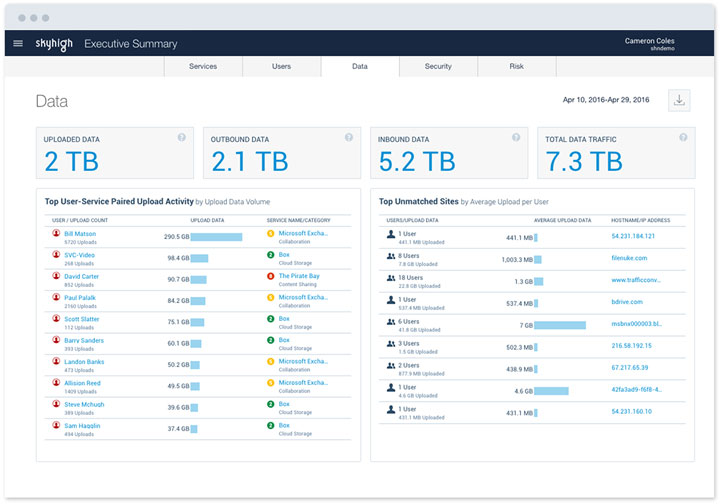The width and height of the screenshot is (720, 504).
Task: Click the user icon beside Landon Banks
Action: pyautogui.click(x=56, y=361)
